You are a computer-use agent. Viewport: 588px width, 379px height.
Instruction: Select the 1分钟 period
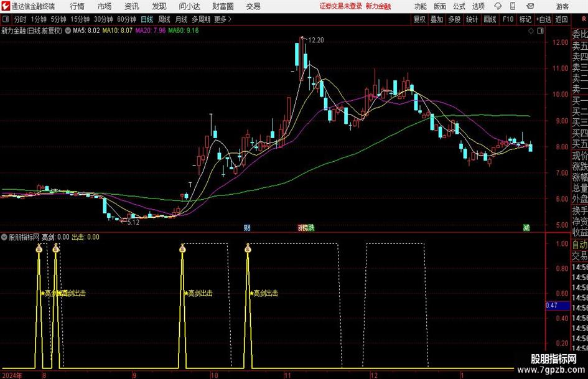[38, 19]
